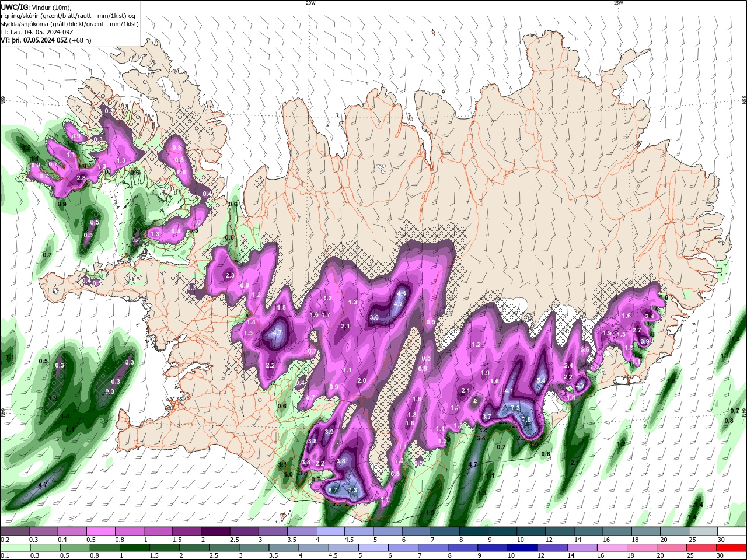Click the '2.8' value in the Westfjords
This screenshot has width=747, height=560.
[x=81, y=178]
